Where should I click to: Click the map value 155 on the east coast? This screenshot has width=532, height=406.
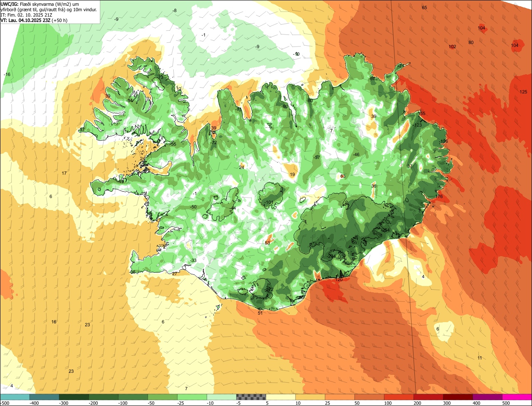(422, 113)
